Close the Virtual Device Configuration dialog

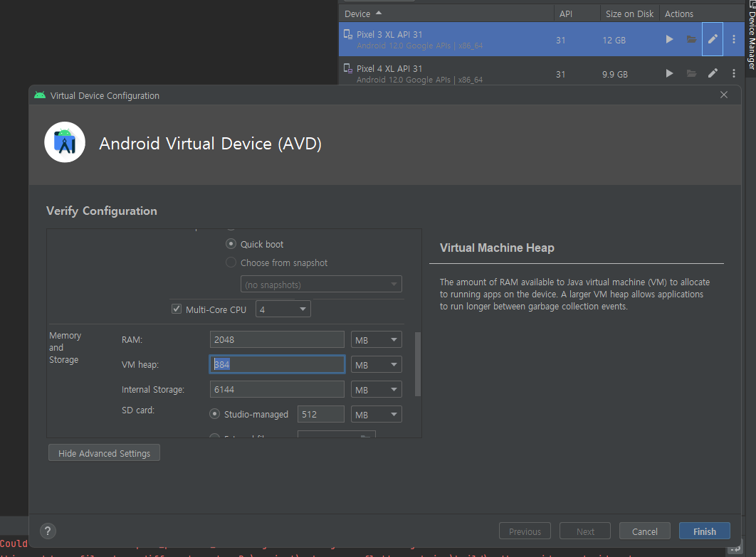(x=724, y=95)
